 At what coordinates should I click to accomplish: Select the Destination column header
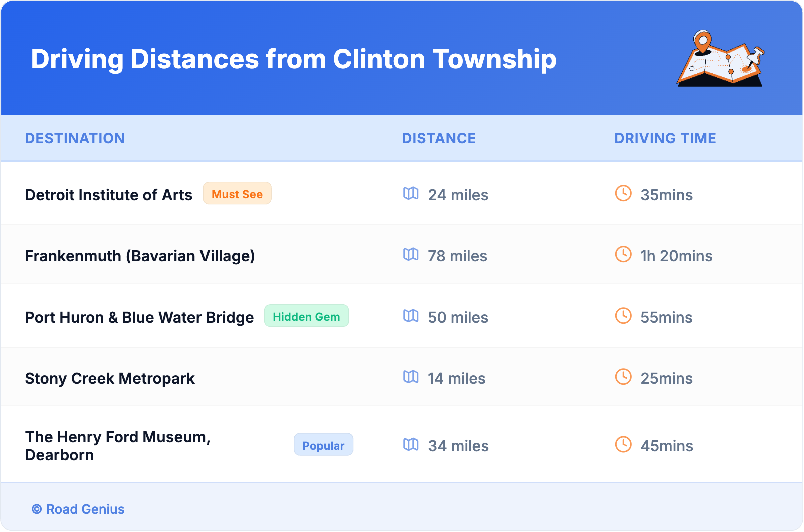75,138
